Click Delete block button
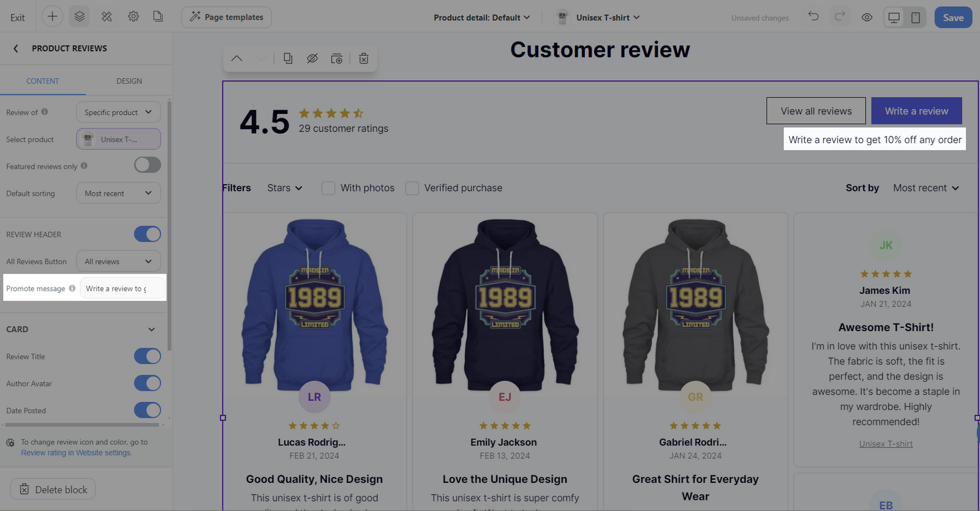The width and height of the screenshot is (980, 511). pos(53,489)
